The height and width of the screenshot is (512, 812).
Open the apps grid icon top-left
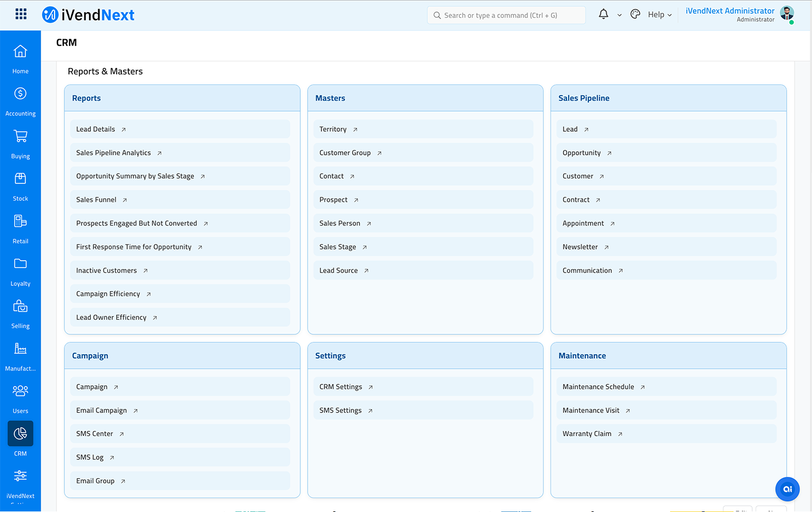21,13
